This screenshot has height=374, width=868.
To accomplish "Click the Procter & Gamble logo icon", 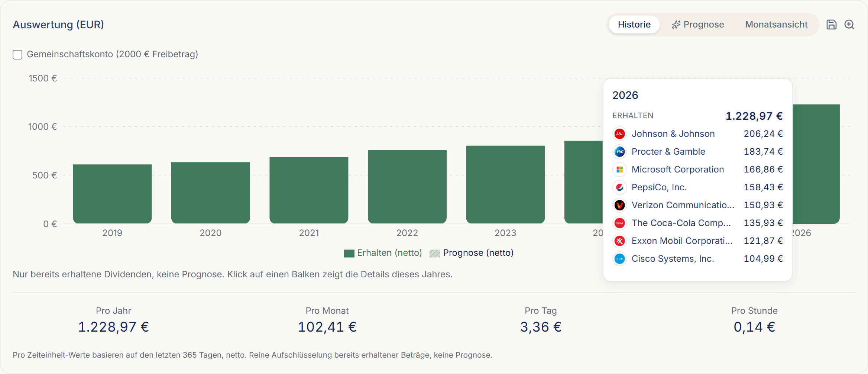I will pyautogui.click(x=619, y=152).
